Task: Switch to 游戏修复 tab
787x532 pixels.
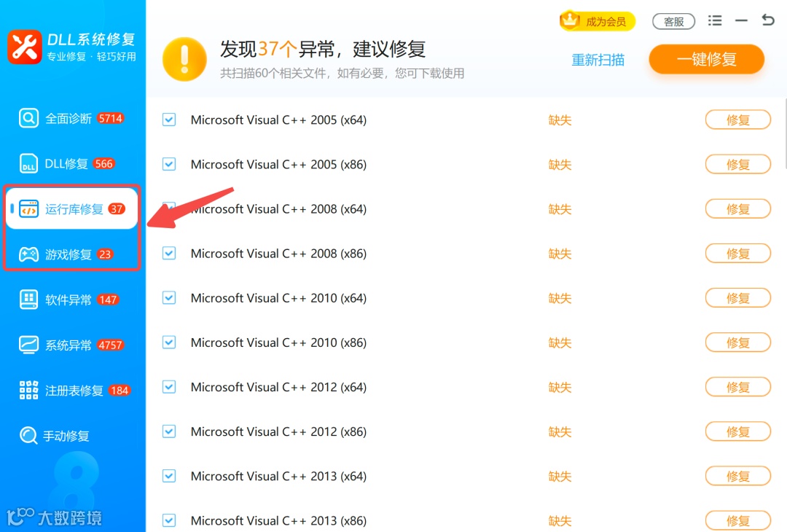Action: 71,254
